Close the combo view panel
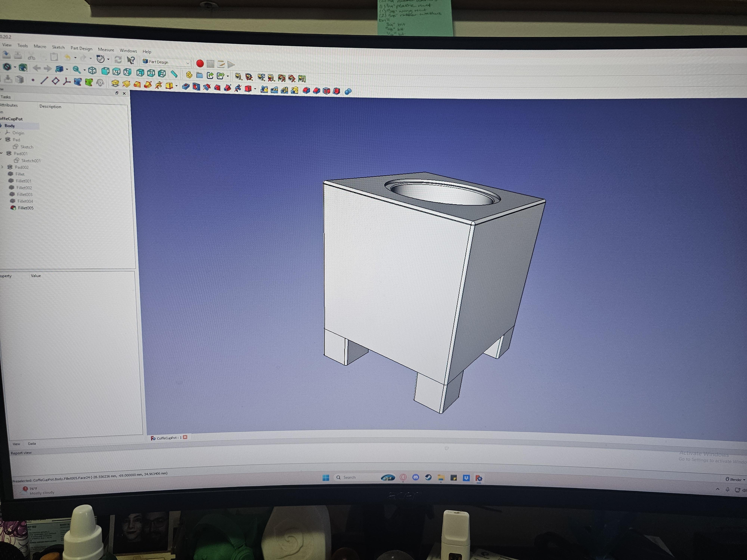Screen dimensions: 747x560 124,93
